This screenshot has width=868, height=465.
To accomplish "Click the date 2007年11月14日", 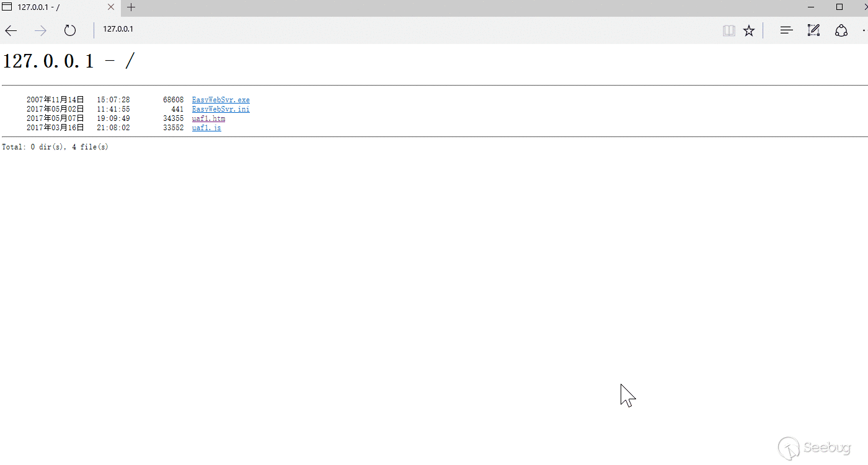I will [55, 100].
